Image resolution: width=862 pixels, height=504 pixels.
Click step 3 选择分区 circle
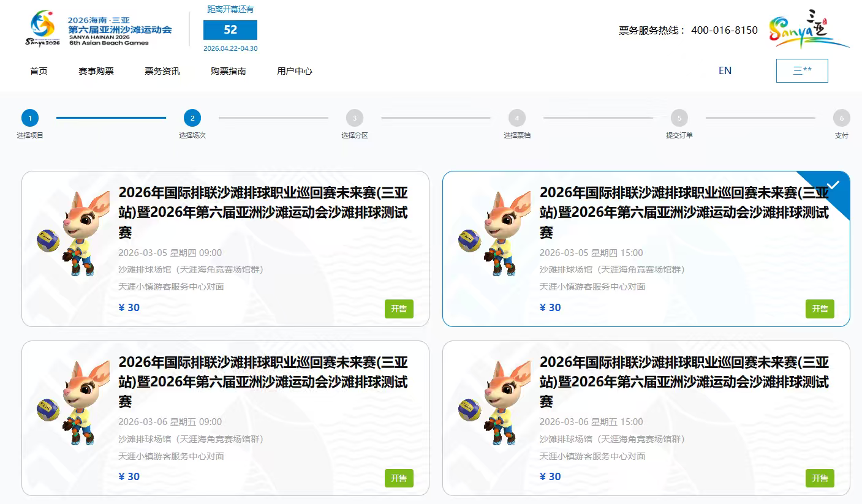[x=354, y=118]
